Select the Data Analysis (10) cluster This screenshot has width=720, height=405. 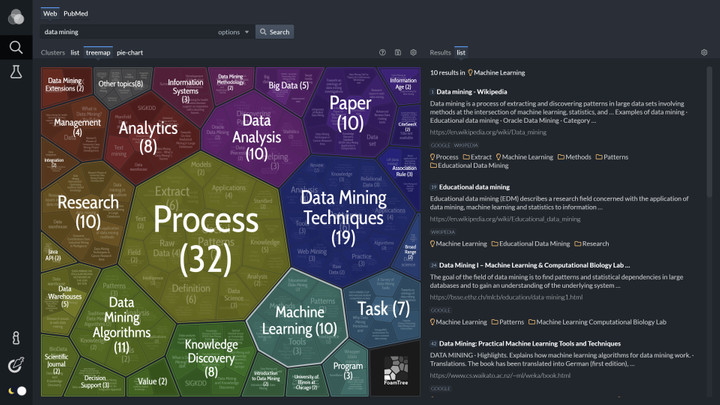256,137
